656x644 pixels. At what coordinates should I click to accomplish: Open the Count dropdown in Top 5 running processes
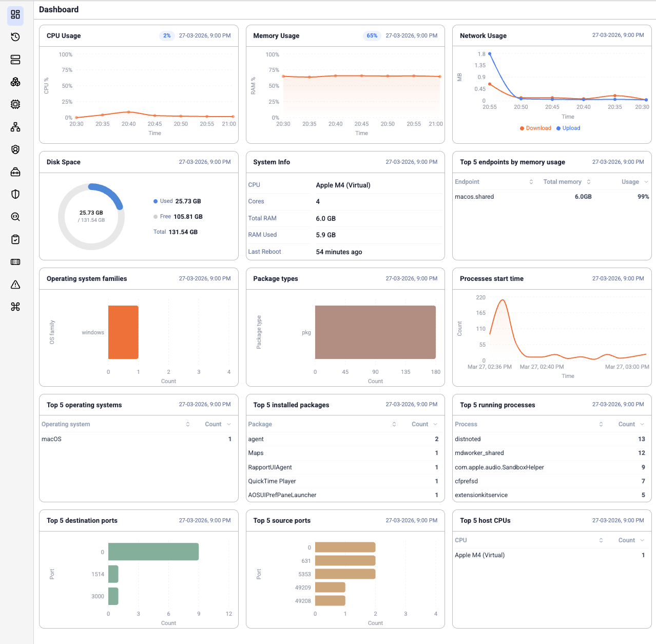click(631, 424)
